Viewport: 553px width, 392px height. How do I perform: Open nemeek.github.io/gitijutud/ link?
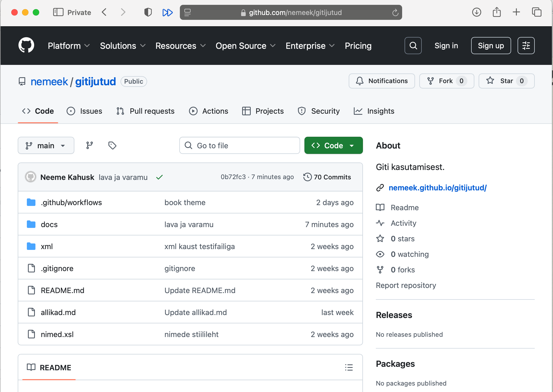pyautogui.click(x=438, y=188)
